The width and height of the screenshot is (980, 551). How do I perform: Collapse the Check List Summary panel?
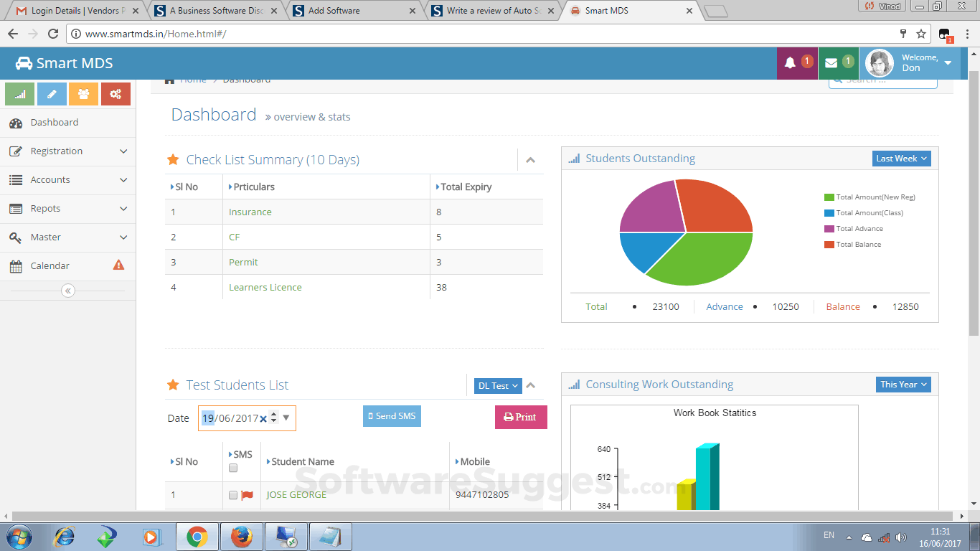530,160
